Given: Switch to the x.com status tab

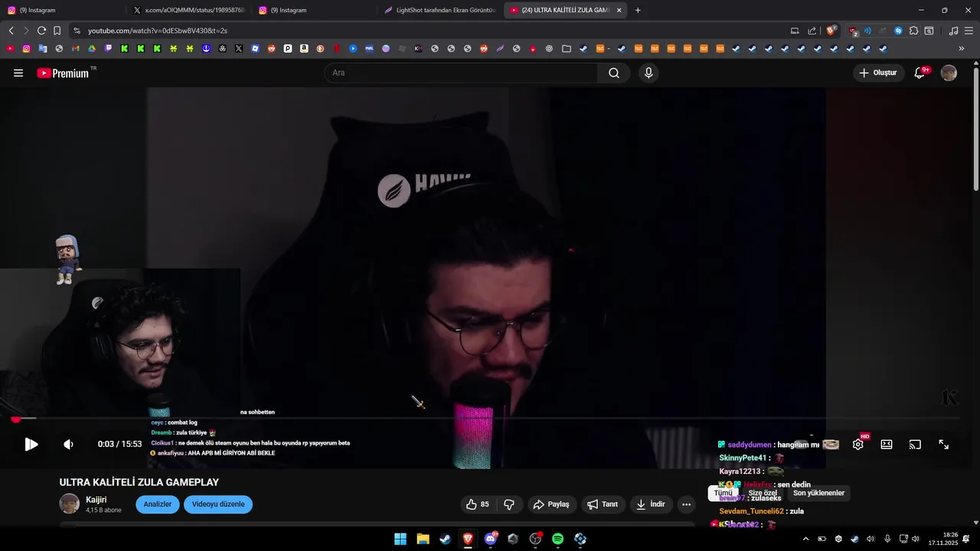Looking at the screenshot, I should 188,10.
